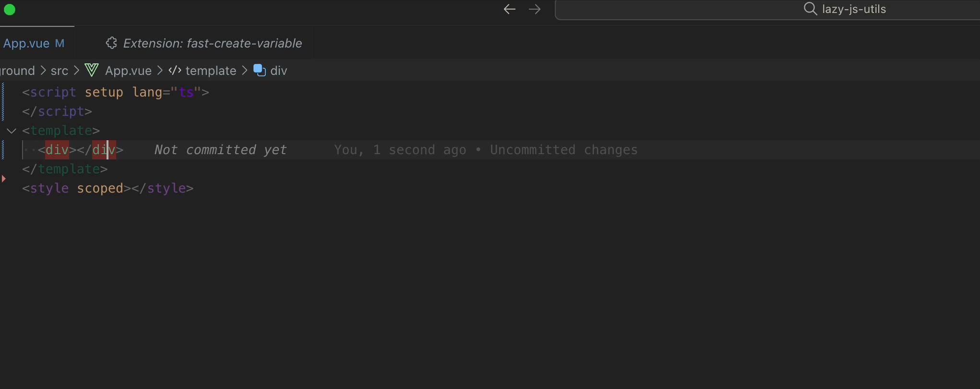The height and width of the screenshot is (389, 980).
Task: Click the Go Forward navigation arrow
Action: (x=535, y=9)
